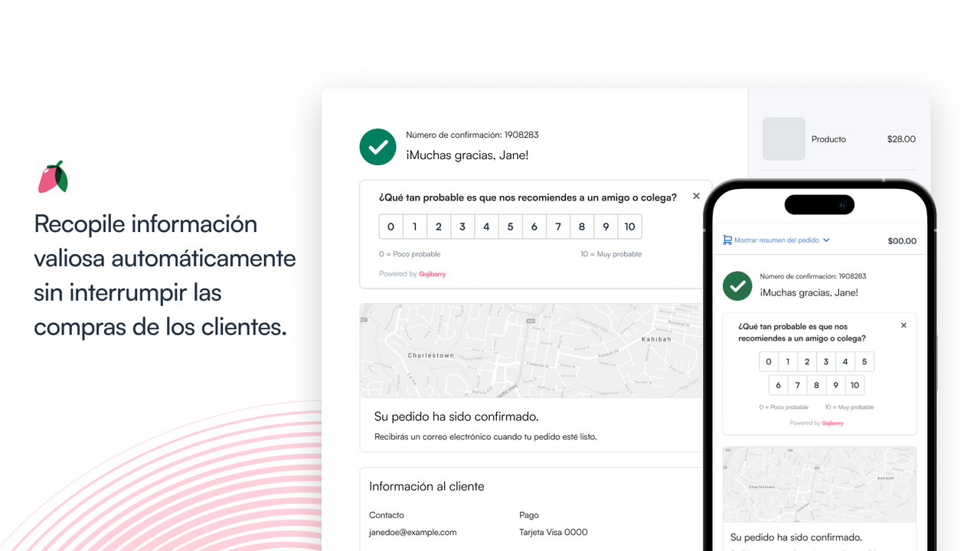Click the gray product thumbnail image
The width and height of the screenshot is (980, 551).
784,139
